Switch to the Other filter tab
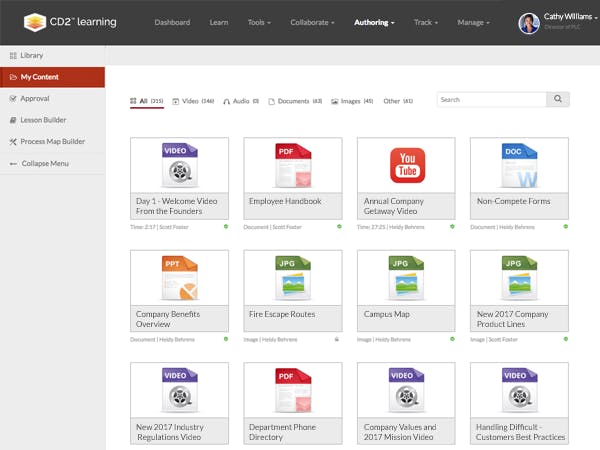 [x=398, y=101]
